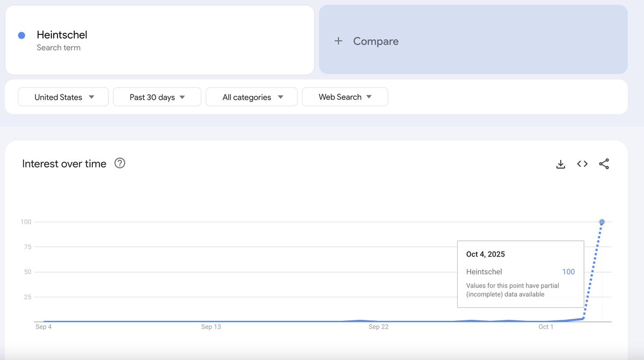The width and height of the screenshot is (644, 360).
Task: Click the Search term subtitle text
Action: (58, 48)
